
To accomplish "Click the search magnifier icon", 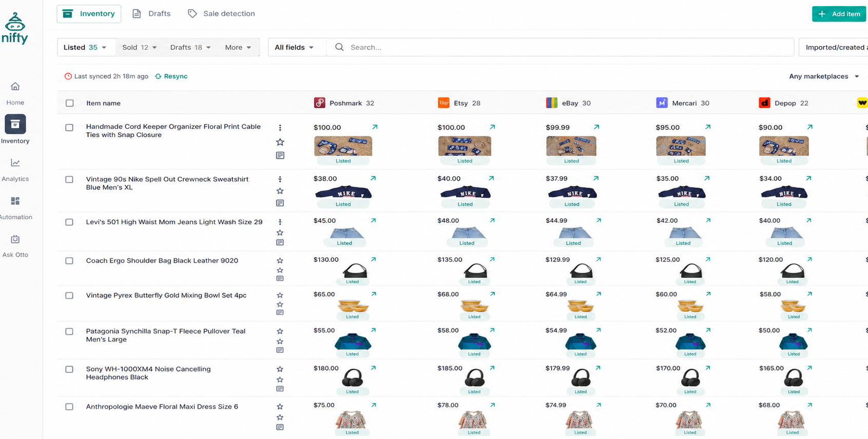I will (x=339, y=47).
